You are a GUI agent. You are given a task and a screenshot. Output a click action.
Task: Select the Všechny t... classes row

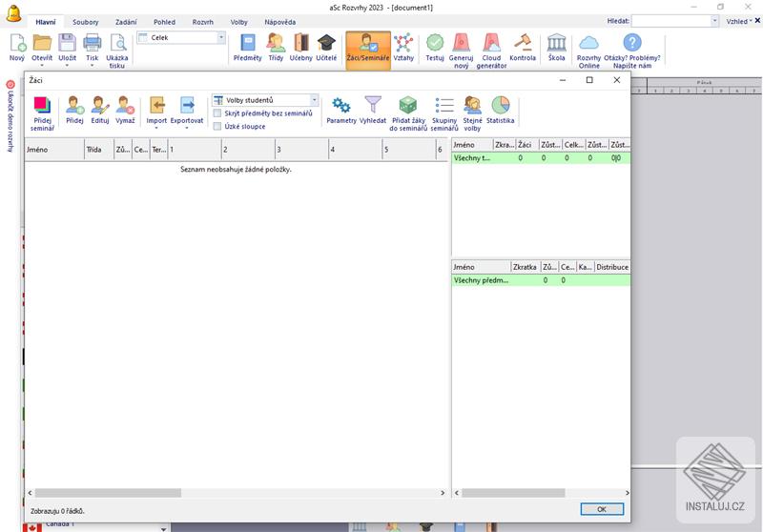pos(541,158)
